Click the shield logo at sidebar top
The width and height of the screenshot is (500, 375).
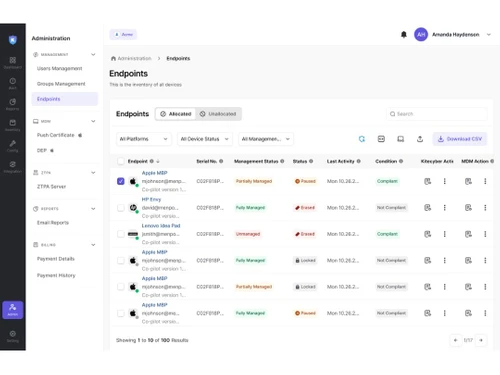(x=13, y=40)
